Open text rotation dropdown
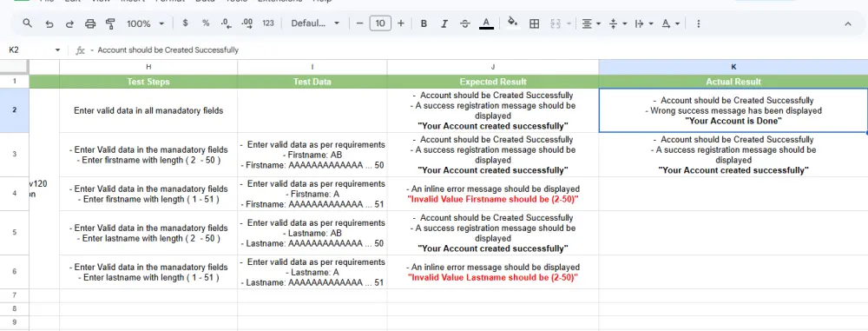The image size is (868, 331). click(670, 23)
